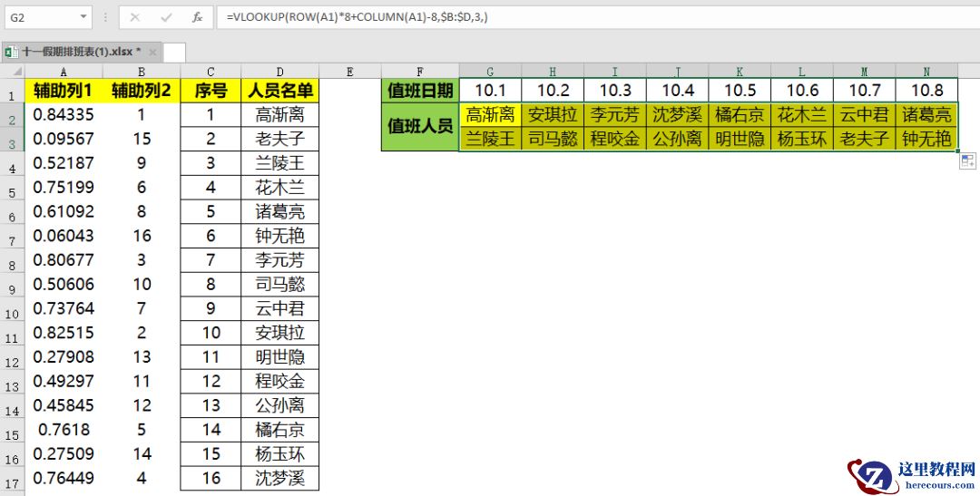Select name cell 老夫子 in 人员名单 column
980x496 pixels.
tap(280, 139)
